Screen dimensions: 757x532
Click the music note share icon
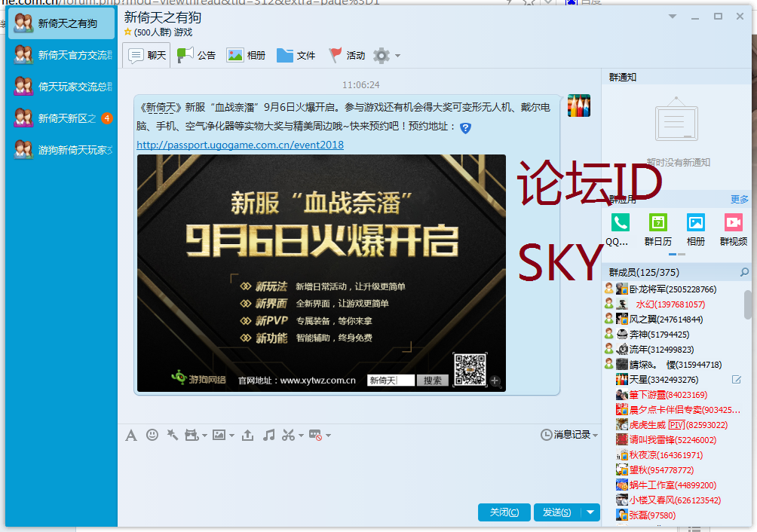point(268,435)
